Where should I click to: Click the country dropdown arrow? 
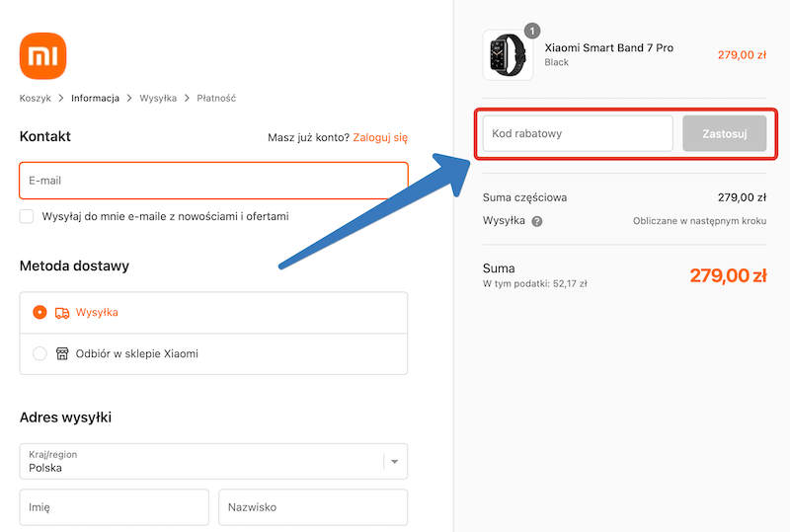click(x=395, y=461)
